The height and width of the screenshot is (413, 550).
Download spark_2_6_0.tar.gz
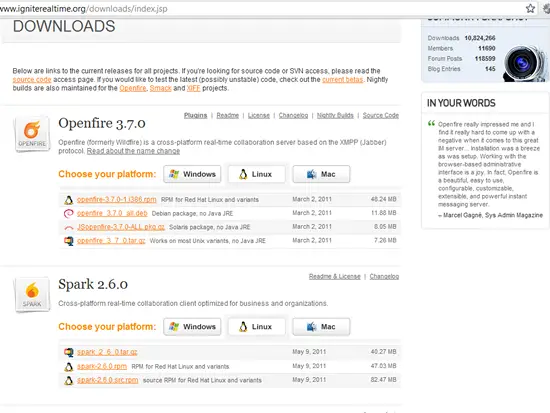point(107,352)
